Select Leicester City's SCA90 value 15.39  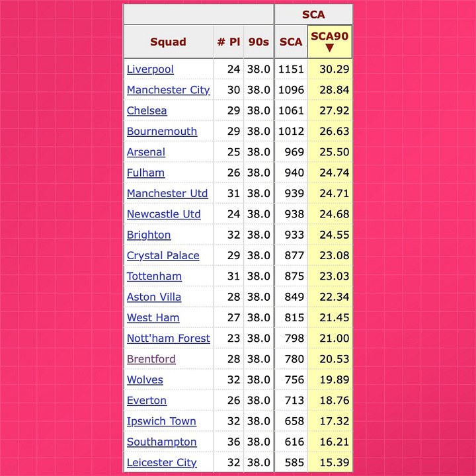pyautogui.click(x=335, y=462)
